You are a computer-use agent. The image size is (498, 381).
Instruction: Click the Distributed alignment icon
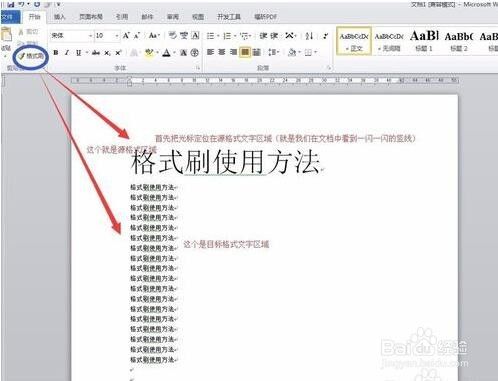[256, 52]
